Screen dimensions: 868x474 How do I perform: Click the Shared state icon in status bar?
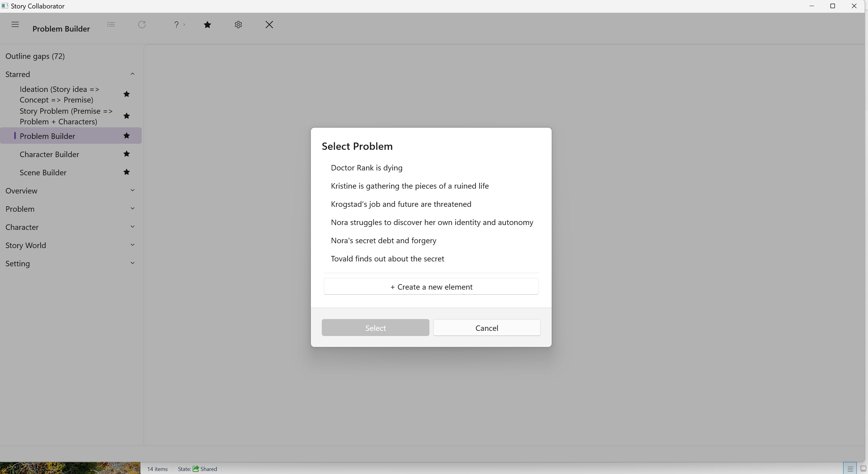click(x=196, y=469)
